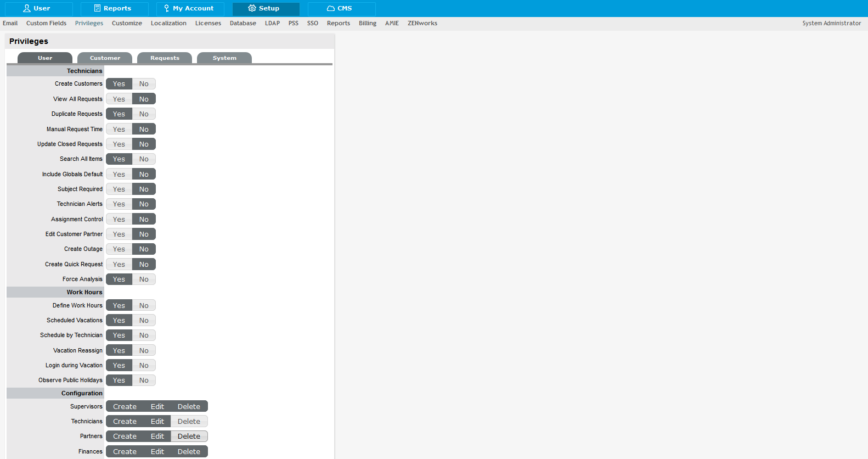Go to My Account section
Screen dimensions: 868x459
(x=190, y=9)
